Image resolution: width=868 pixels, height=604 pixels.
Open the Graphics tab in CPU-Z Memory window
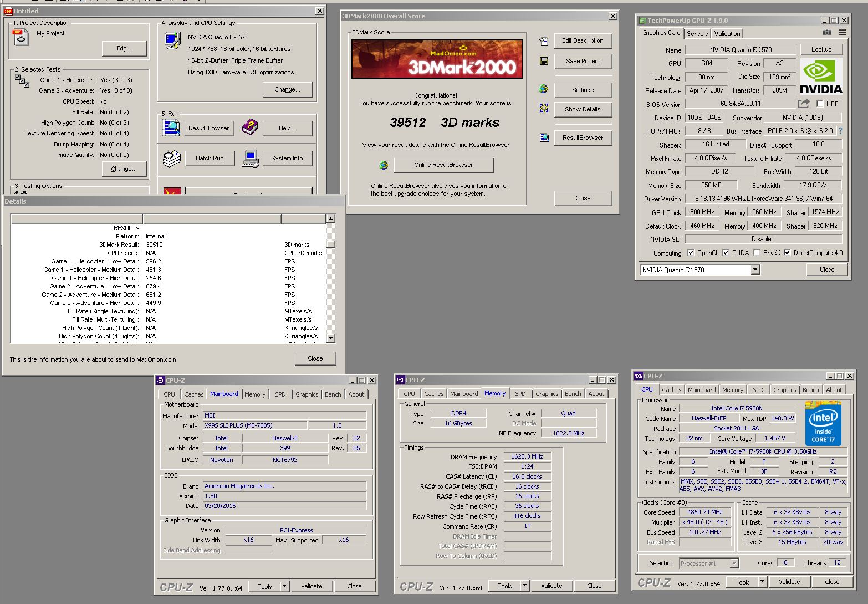[x=547, y=394]
